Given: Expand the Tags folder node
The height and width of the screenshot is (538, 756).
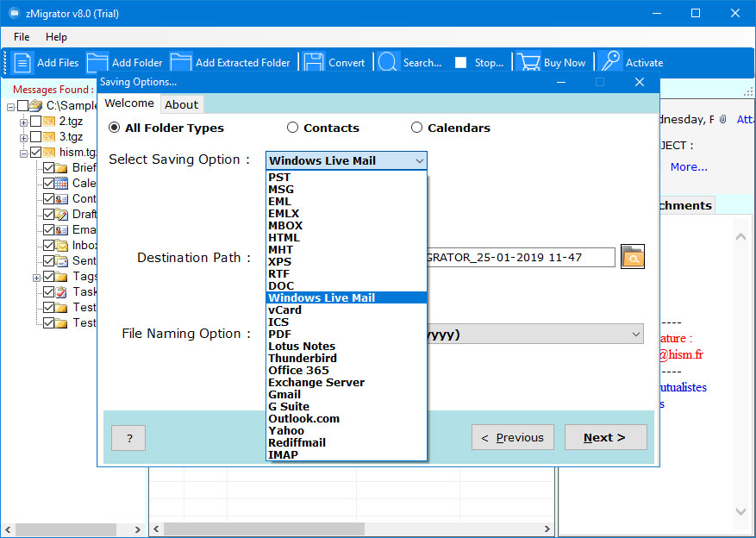Looking at the screenshot, I should (36, 278).
